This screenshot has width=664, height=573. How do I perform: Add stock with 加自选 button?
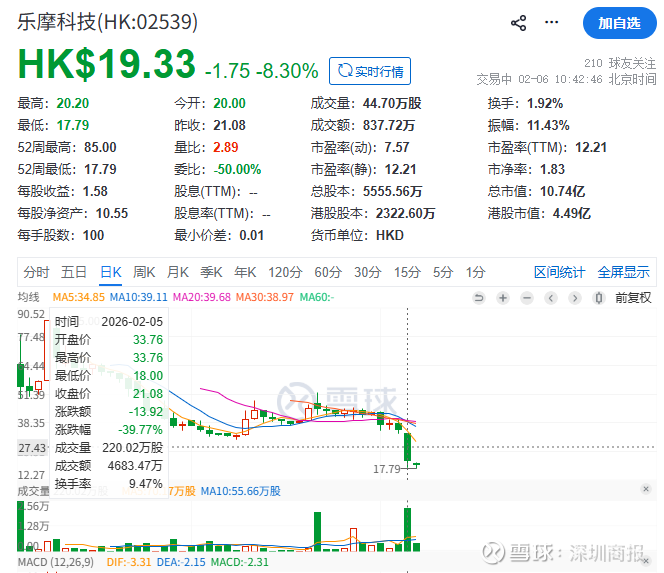point(619,23)
